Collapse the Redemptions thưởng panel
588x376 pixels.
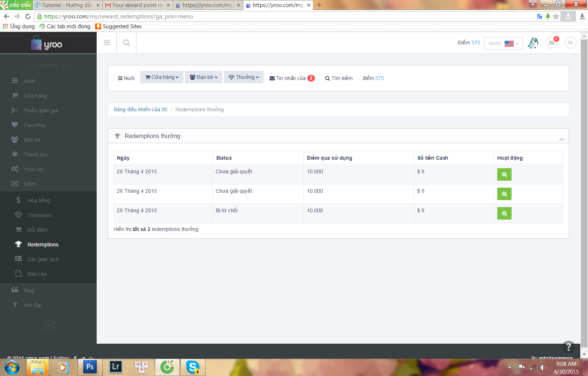pos(562,140)
